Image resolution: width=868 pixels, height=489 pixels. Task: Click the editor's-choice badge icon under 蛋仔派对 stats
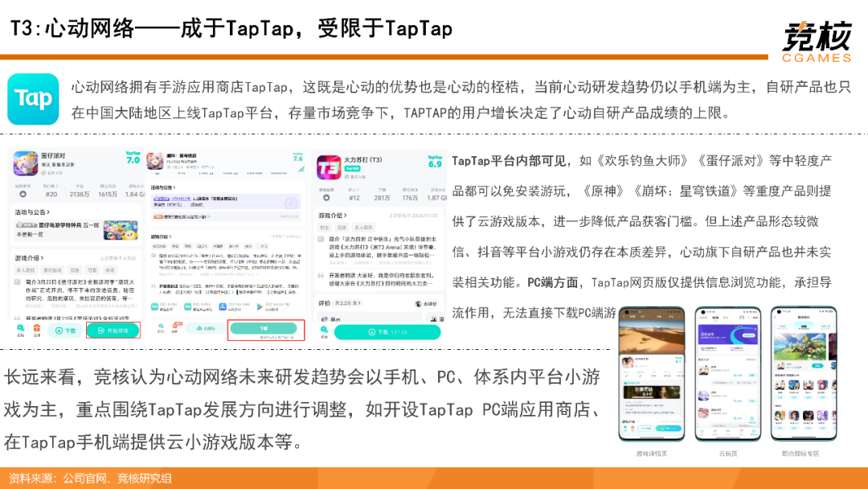[x=23, y=195]
